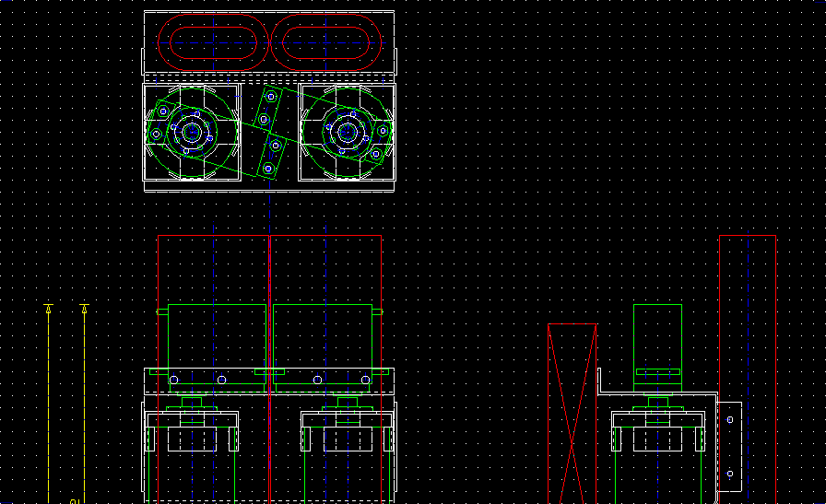Click the far-left hex bolt on left hub arm

tap(157, 135)
